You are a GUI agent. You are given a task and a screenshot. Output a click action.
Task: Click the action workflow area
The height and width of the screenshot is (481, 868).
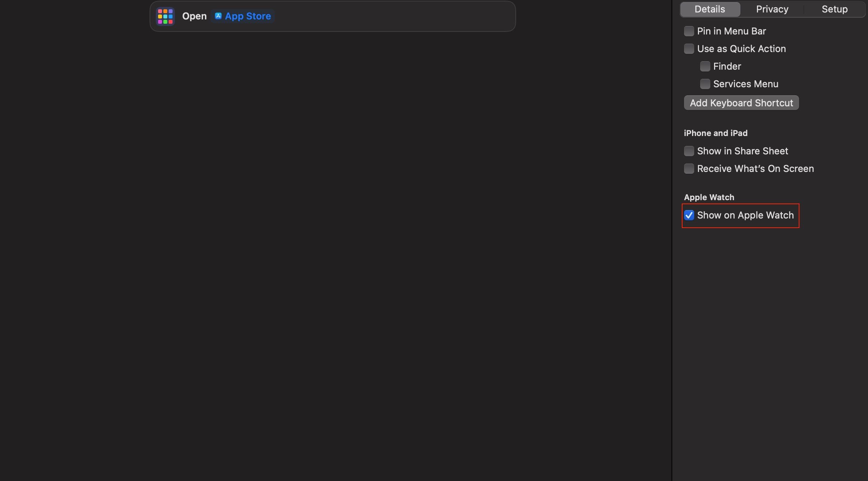click(334, 16)
